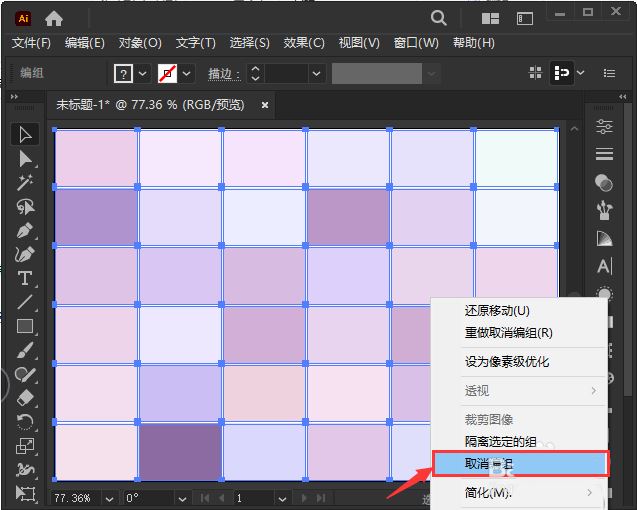Image resolution: width=637 pixels, height=510 pixels.
Task: Open the Symbols panel icon
Action: [604, 210]
